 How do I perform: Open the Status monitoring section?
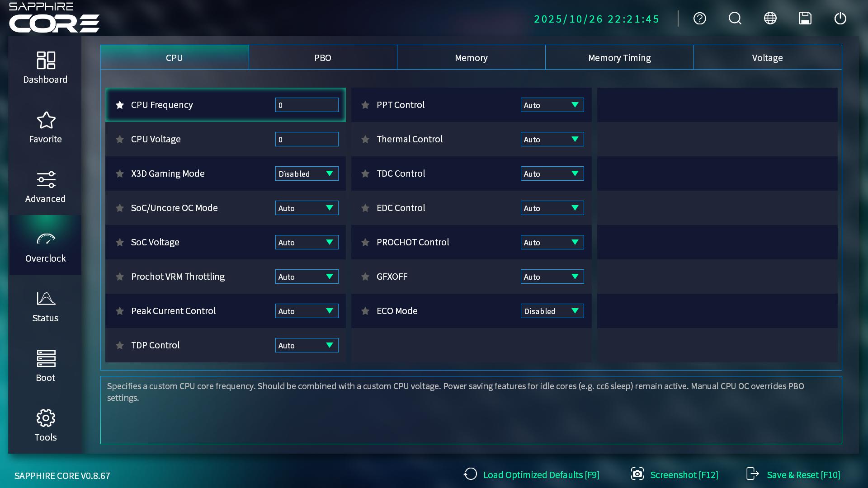[45, 306]
